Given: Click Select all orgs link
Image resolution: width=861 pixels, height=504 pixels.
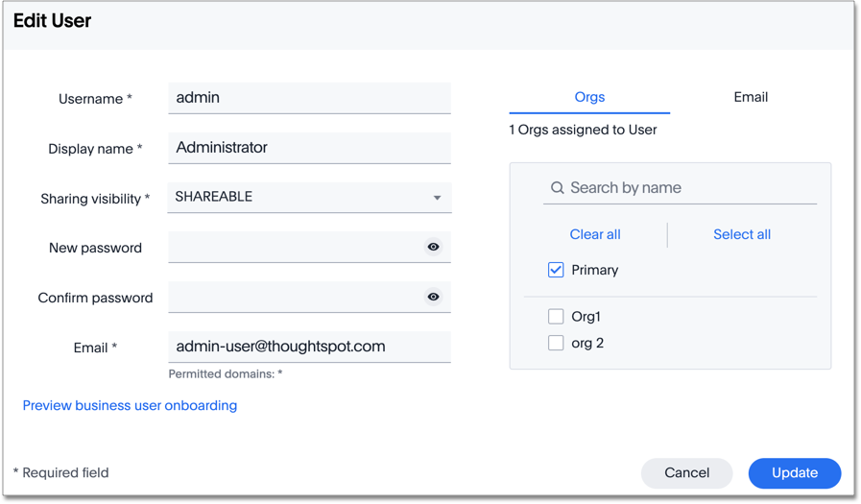Looking at the screenshot, I should 741,234.
